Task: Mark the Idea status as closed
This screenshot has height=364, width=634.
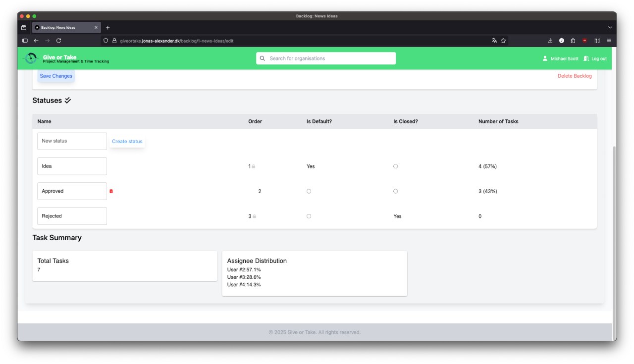Action: tap(395, 166)
